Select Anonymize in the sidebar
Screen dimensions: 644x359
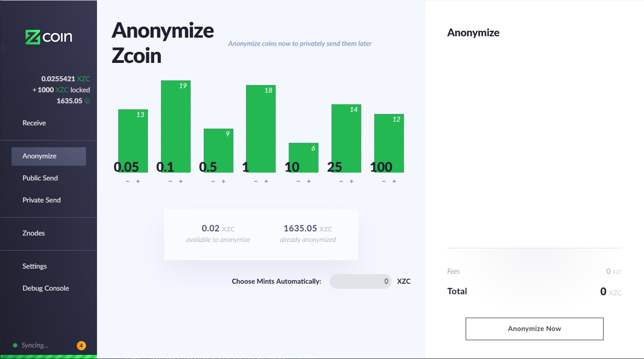[49, 156]
